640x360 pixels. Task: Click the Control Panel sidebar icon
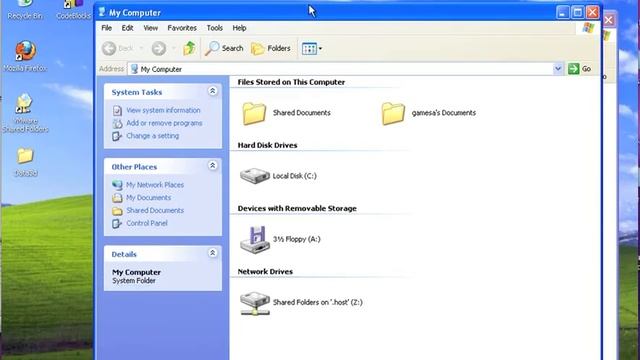[117, 223]
